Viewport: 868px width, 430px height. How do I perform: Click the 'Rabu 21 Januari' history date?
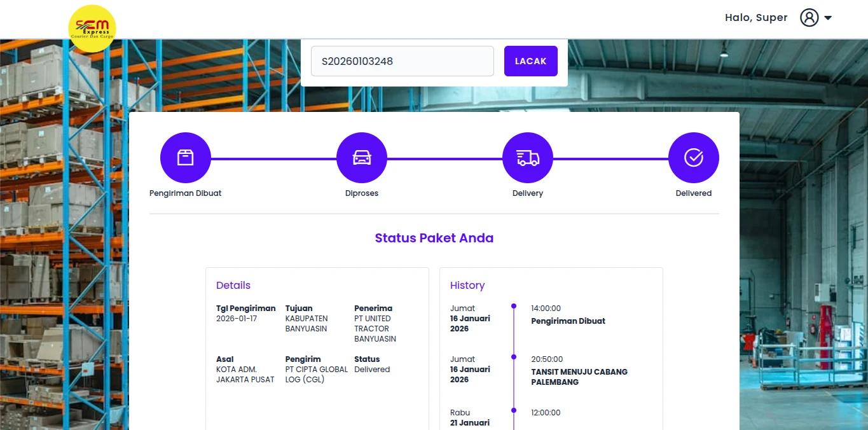pyautogui.click(x=470, y=418)
